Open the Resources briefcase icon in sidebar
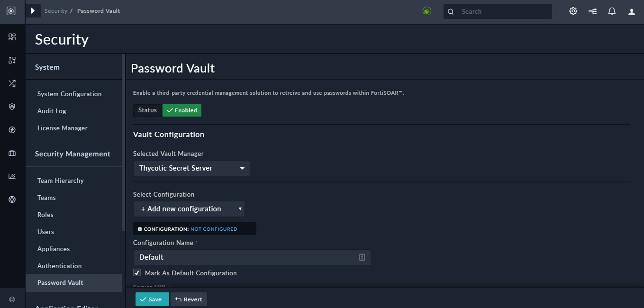644x308 pixels. (12, 153)
